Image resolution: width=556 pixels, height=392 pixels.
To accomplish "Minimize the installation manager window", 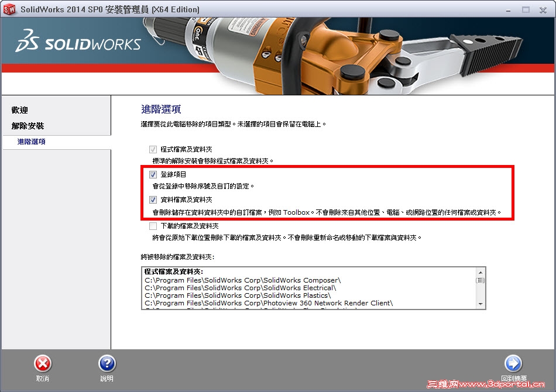I will 508,10.
